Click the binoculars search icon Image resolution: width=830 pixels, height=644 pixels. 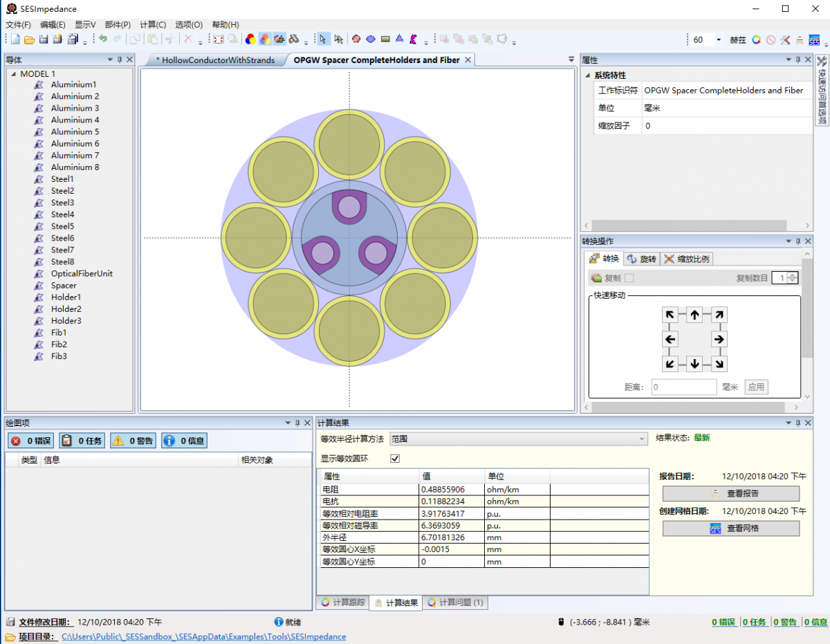294,39
